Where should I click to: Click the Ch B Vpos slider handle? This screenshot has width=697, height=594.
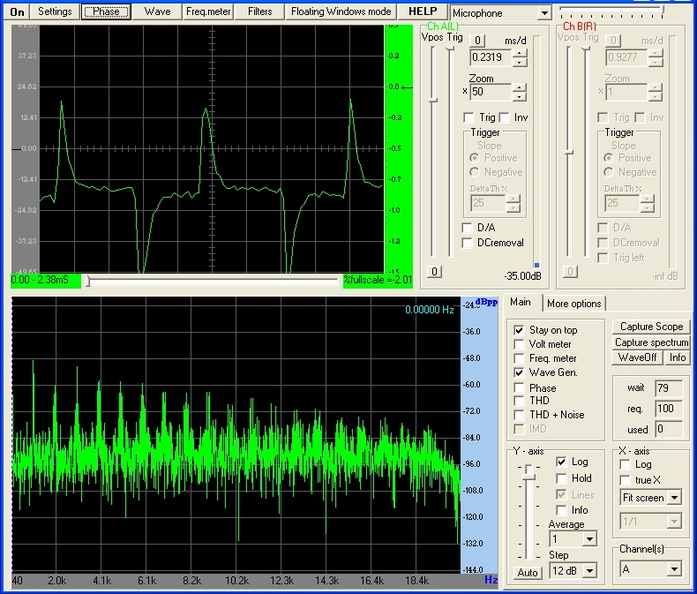point(569,153)
